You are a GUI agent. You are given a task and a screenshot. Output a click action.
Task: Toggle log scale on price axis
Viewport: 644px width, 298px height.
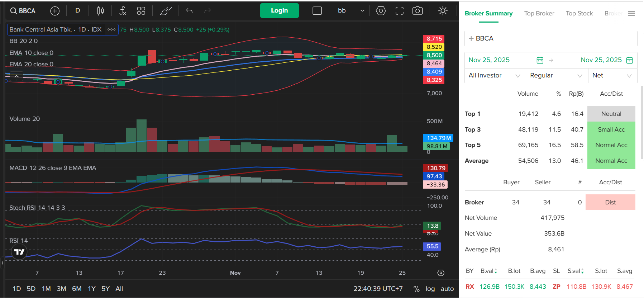(430, 289)
